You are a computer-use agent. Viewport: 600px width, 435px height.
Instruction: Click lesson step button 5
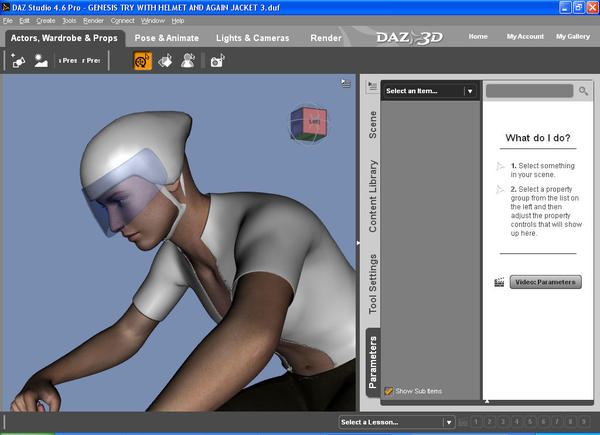coord(530,422)
